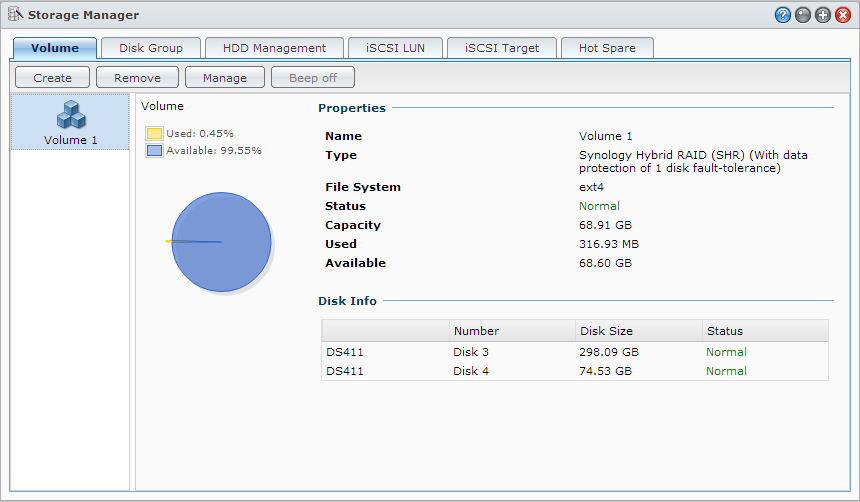Click the Create button
860x502 pixels.
click(x=52, y=77)
